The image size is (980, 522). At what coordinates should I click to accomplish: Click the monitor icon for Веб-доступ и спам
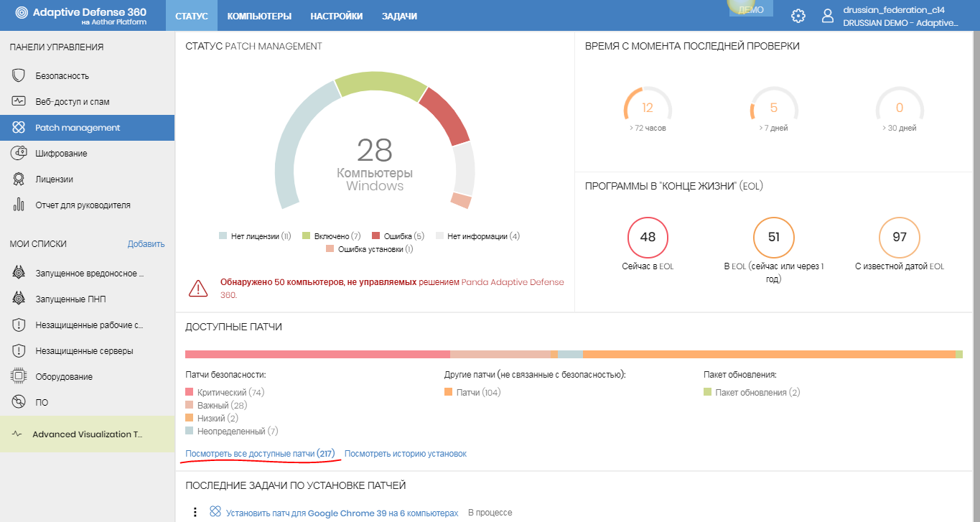coord(19,101)
